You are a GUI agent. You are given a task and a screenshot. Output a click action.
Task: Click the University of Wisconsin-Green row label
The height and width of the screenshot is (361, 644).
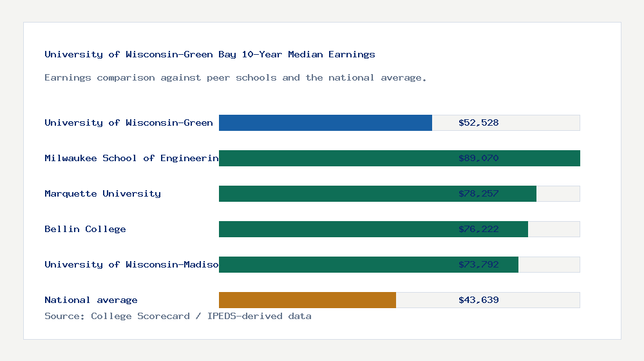(129, 122)
